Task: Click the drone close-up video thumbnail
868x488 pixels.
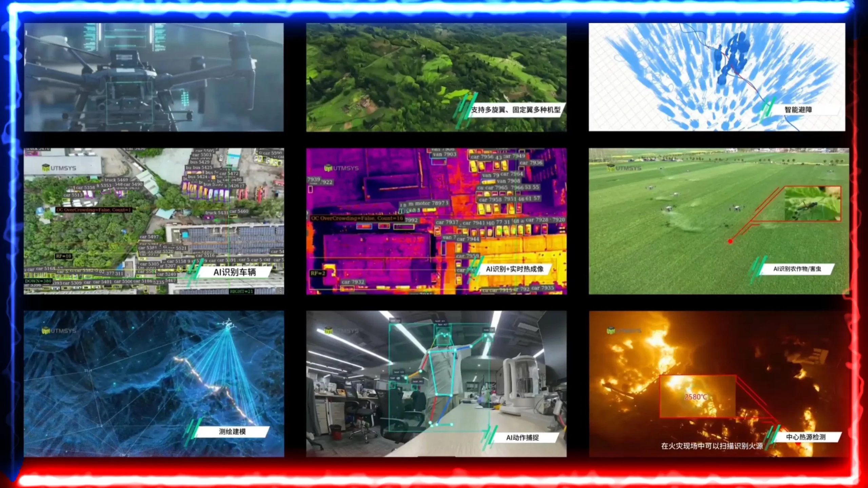Action: (x=154, y=77)
